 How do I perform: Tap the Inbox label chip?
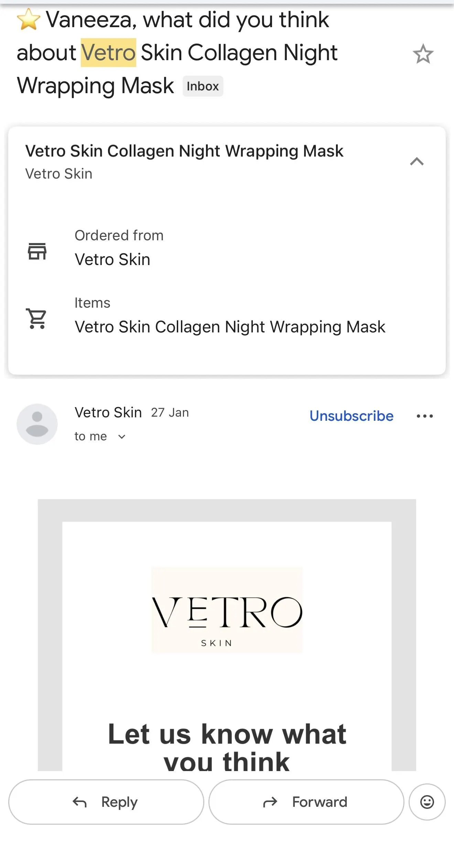pyautogui.click(x=203, y=86)
